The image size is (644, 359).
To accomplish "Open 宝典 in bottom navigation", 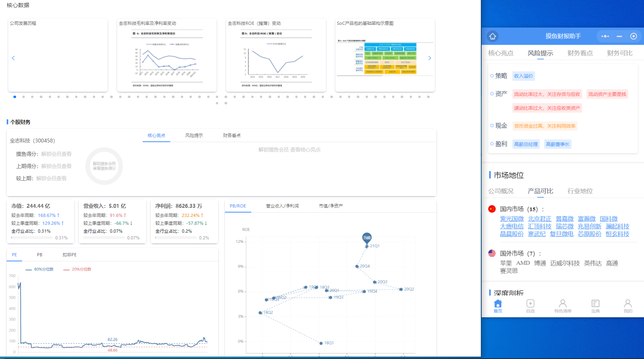I will pyautogui.click(x=595, y=306).
